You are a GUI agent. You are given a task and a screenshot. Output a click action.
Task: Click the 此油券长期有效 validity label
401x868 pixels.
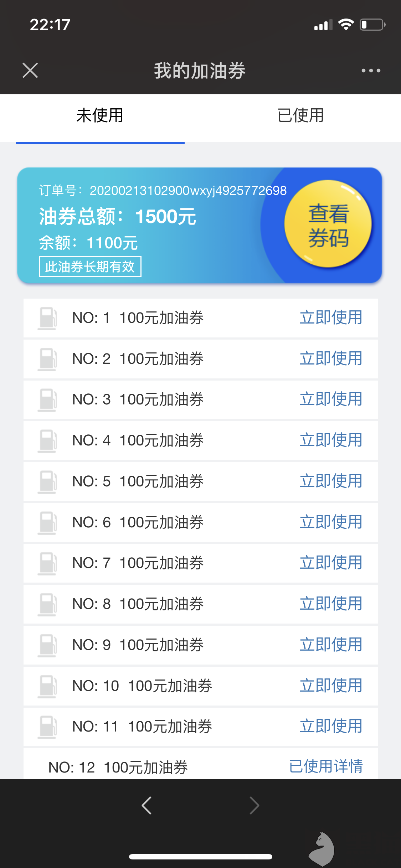pos(90,267)
